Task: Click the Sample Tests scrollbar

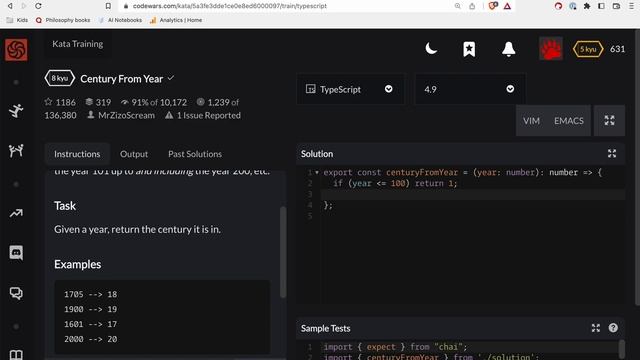Action: pyautogui.click(x=621, y=349)
